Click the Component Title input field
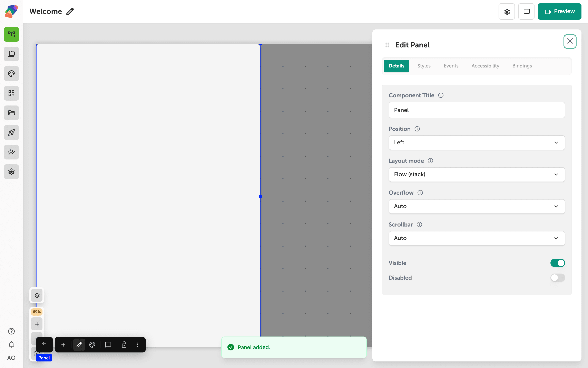 coord(477,110)
